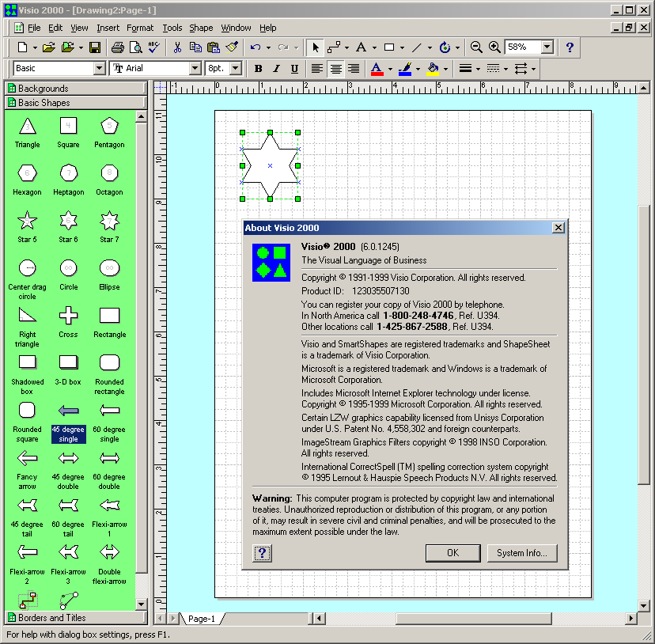Click the Zoom Out magnifier icon

(x=476, y=47)
